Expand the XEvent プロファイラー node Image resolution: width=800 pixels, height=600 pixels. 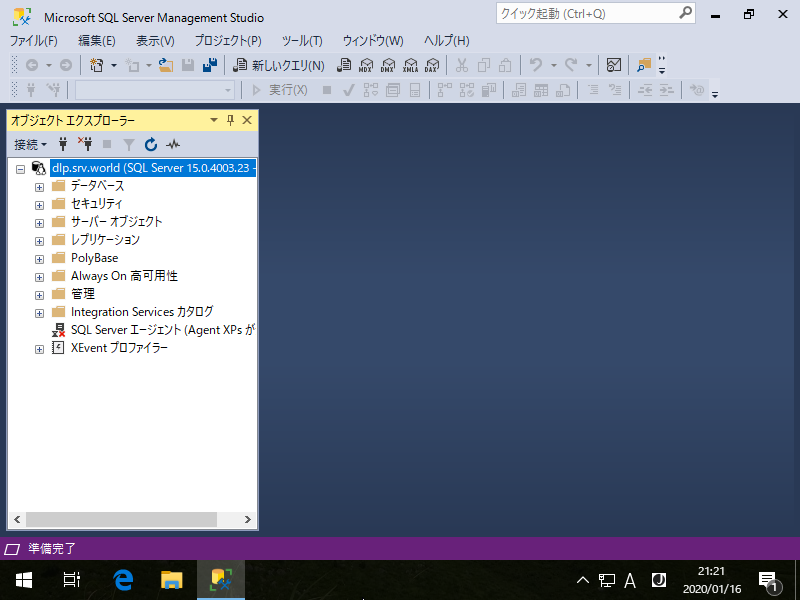click(x=39, y=349)
